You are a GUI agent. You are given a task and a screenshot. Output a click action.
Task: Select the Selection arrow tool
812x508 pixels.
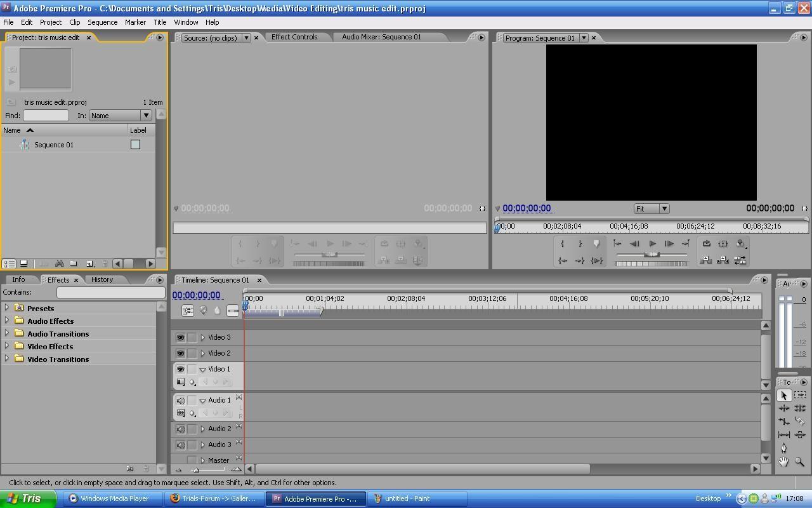point(784,395)
